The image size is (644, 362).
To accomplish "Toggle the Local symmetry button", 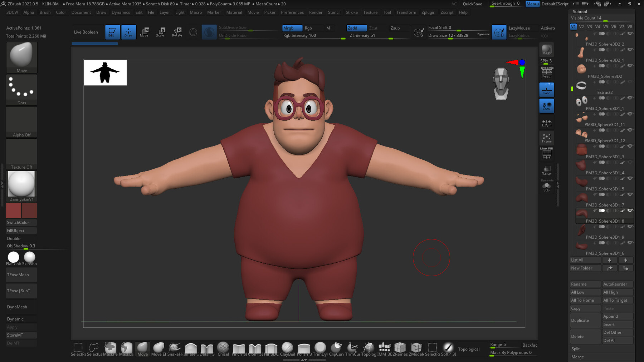I will click(x=546, y=106).
